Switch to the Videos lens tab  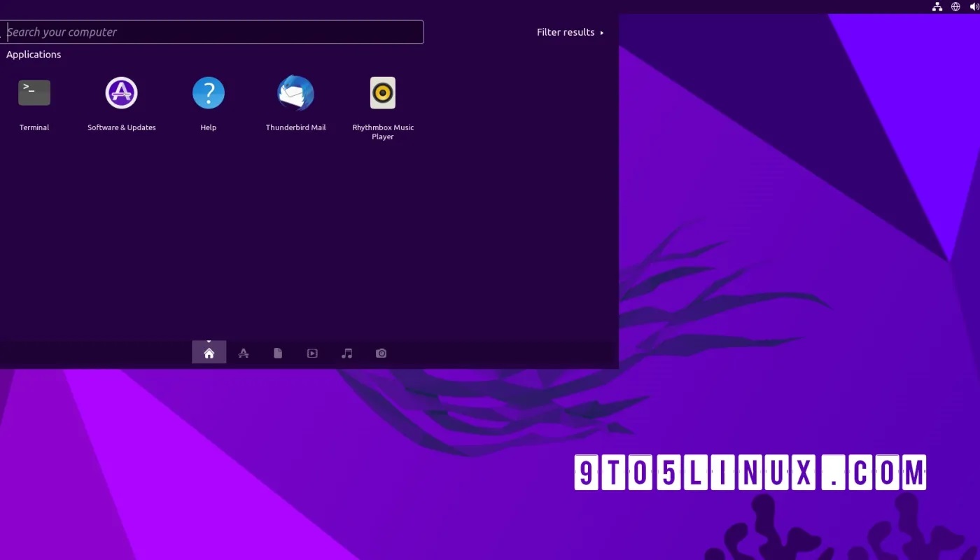(x=312, y=353)
